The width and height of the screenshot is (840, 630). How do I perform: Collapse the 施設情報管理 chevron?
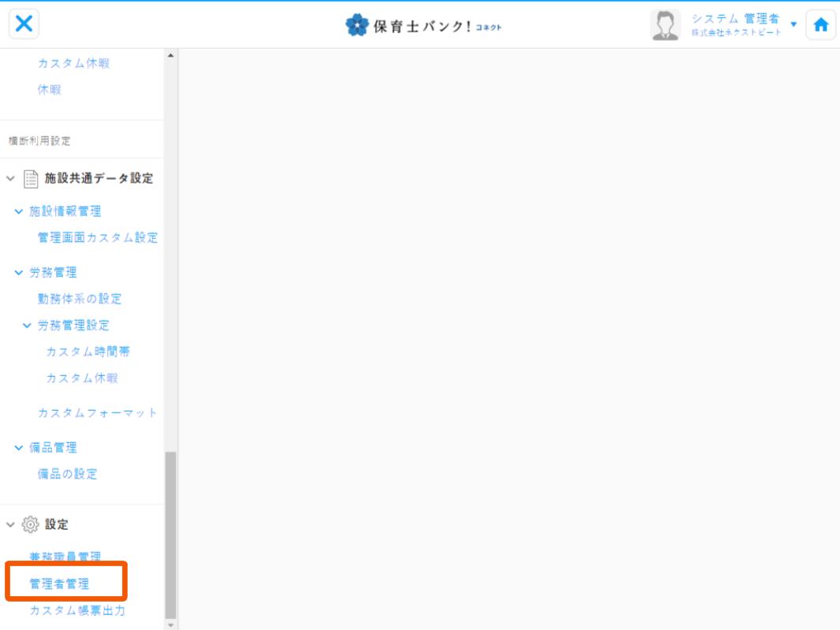19,211
